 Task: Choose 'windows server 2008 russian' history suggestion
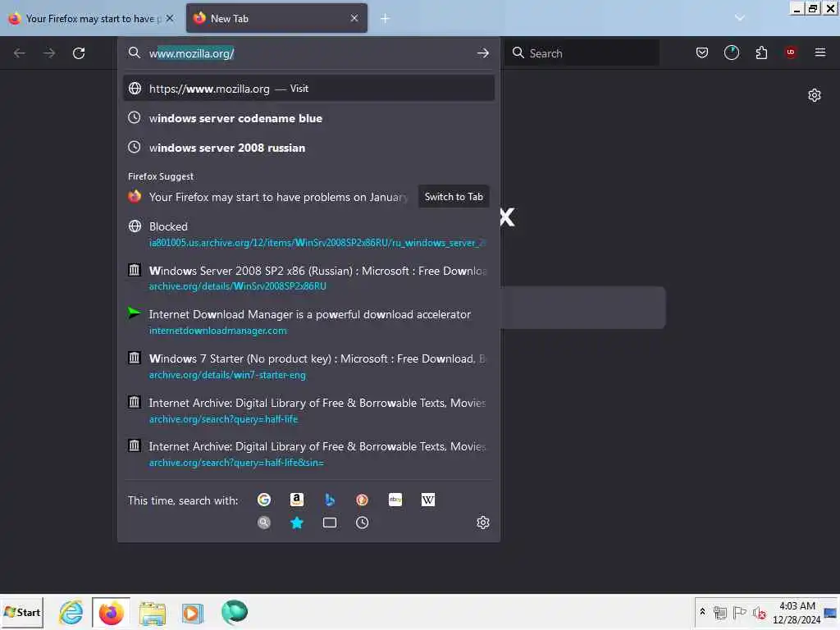click(x=308, y=148)
